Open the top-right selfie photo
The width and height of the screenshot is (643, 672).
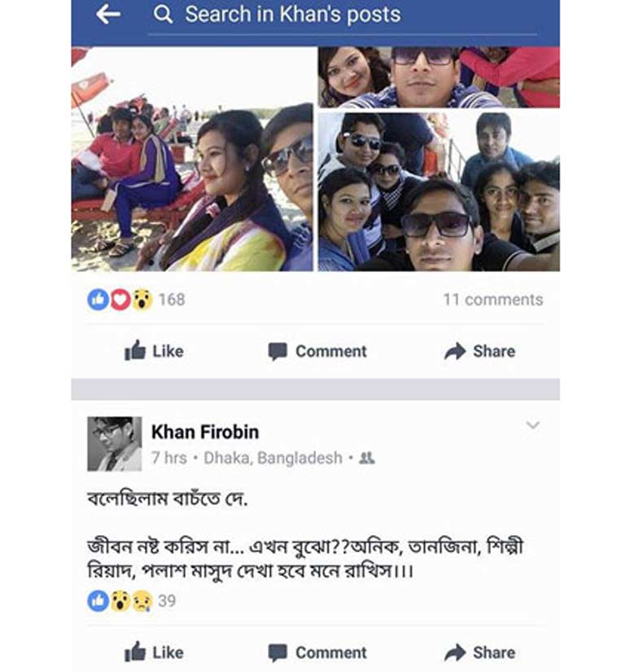(x=438, y=77)
